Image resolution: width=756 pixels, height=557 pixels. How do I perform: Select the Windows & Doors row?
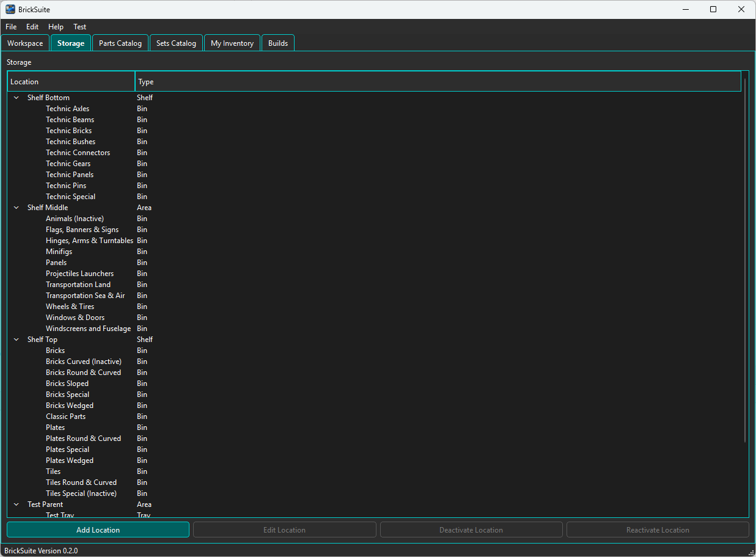[375, 318]
